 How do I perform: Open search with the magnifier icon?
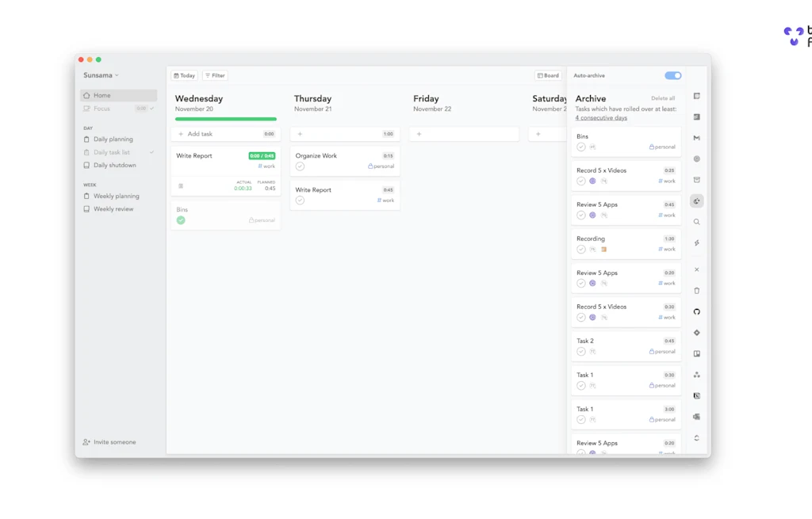pyautogui.click(x=696, y=222)
